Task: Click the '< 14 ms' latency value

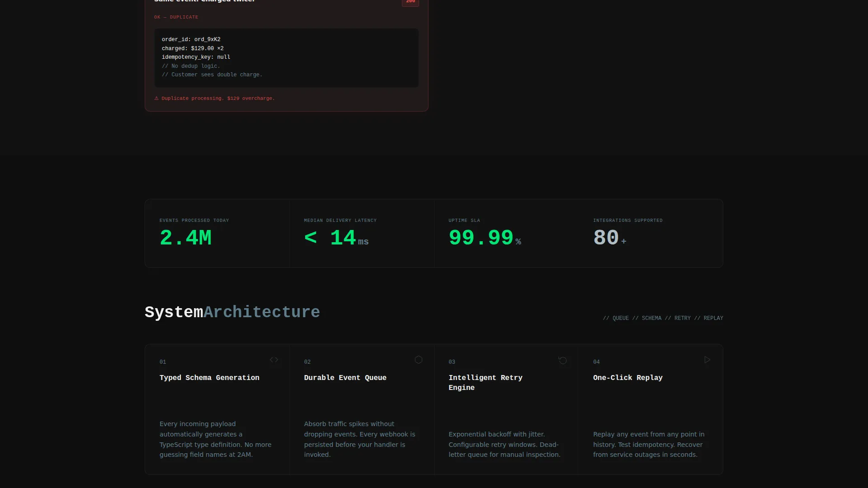Action: tap(336, 238)
